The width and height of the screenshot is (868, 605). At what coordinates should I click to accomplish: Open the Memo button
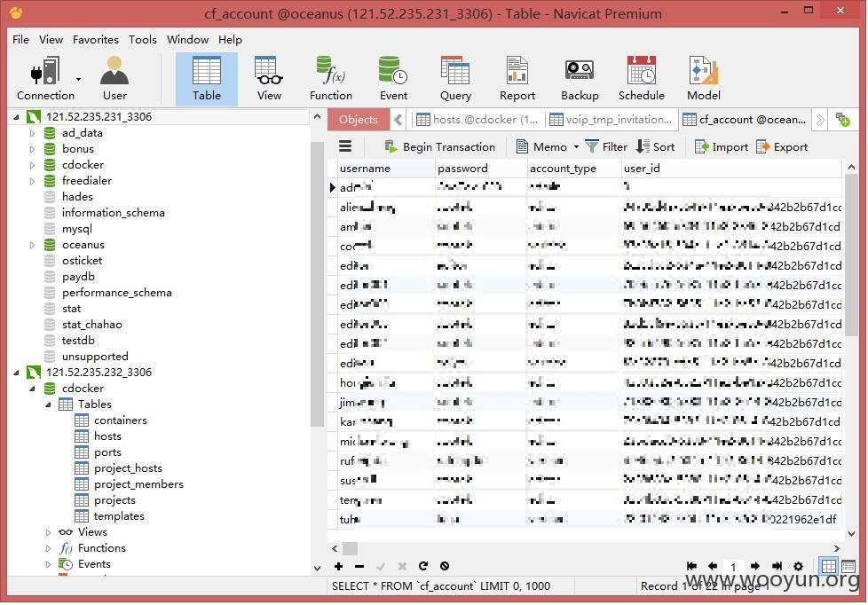point(541,146)
